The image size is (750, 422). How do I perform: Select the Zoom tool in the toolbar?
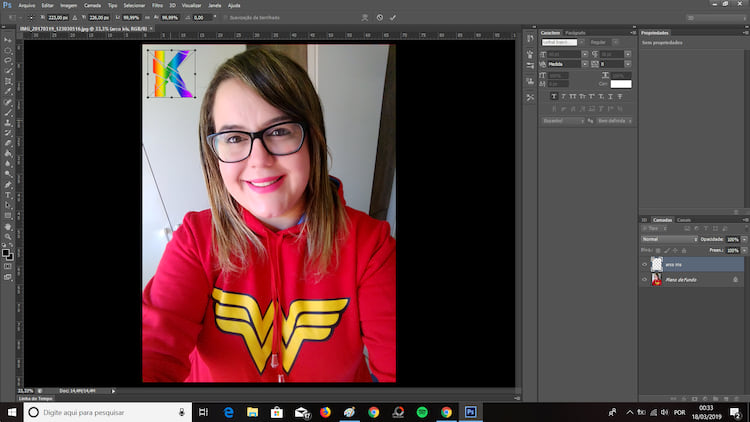click(8, 236)
